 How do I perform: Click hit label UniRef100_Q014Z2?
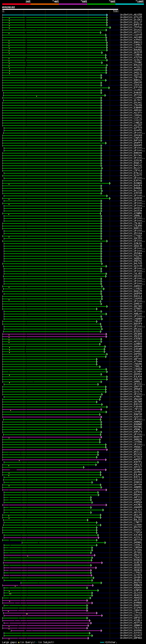[x=131, y=30]
